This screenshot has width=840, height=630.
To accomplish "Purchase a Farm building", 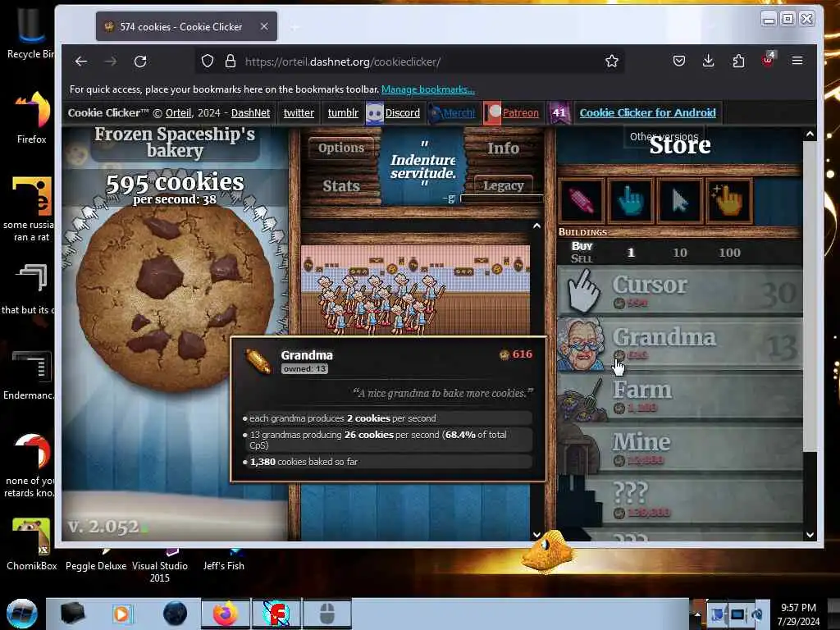I will (x=680, y=396).
